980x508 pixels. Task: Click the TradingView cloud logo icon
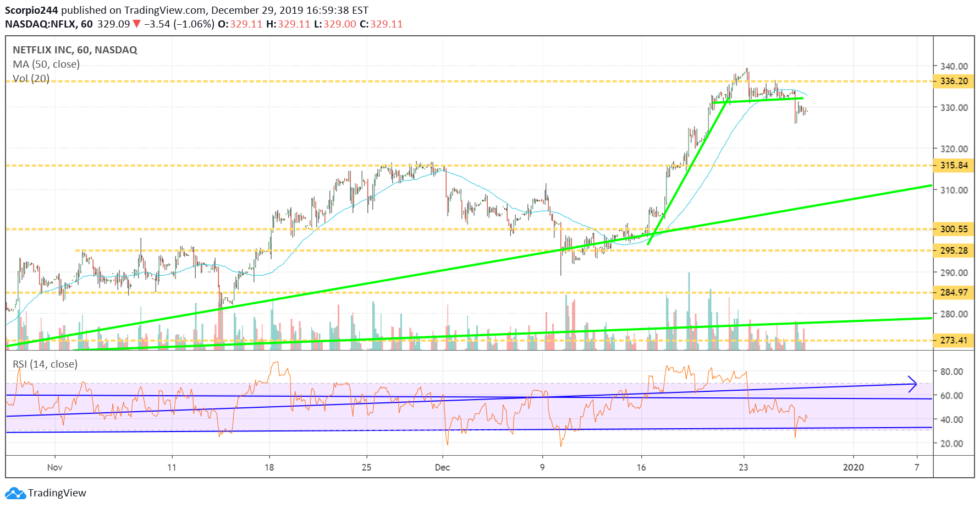pos(15,493)
